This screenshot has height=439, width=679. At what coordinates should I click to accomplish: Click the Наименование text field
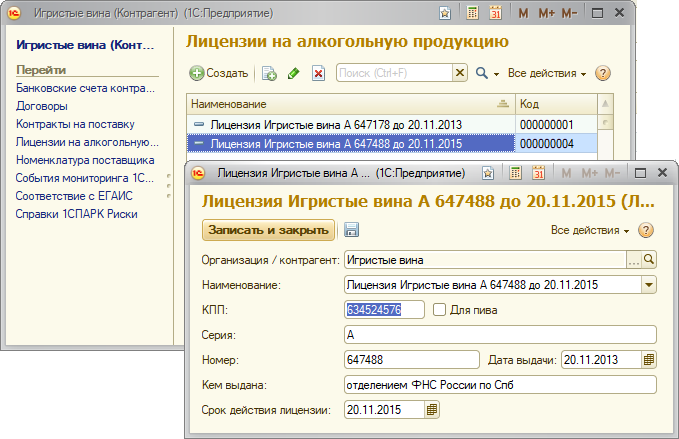[x=493, y=285]
